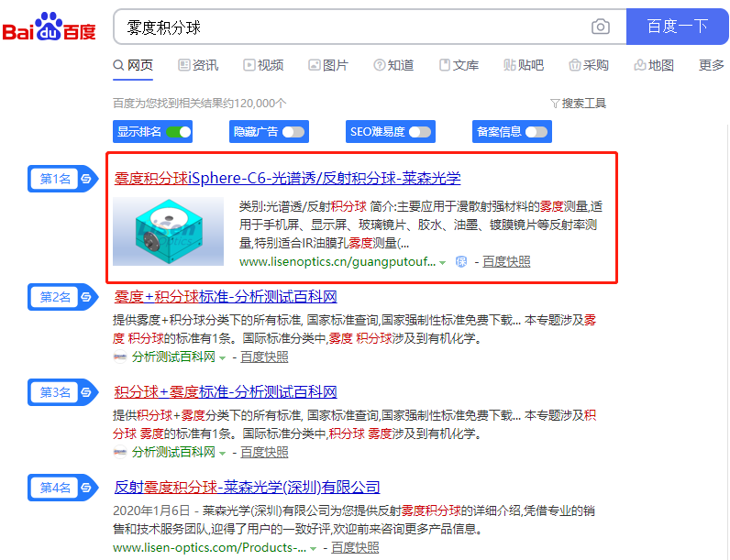Expand the 更多 menu

[712, 65]
